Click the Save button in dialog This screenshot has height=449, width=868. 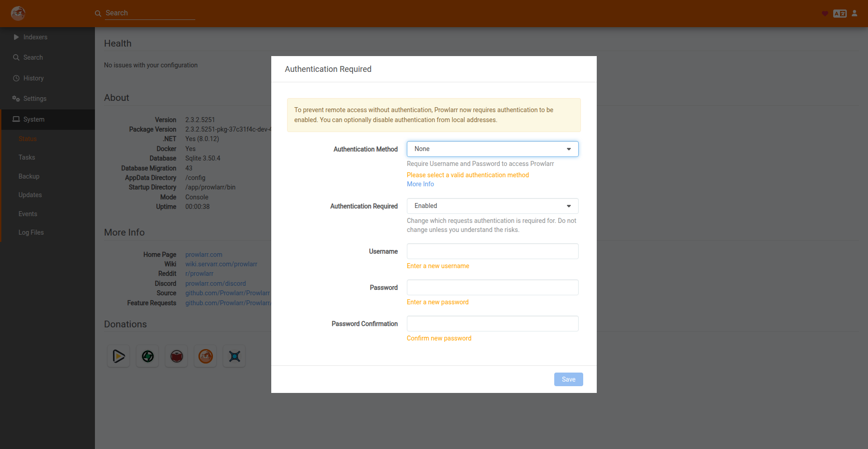pos(568,379)
